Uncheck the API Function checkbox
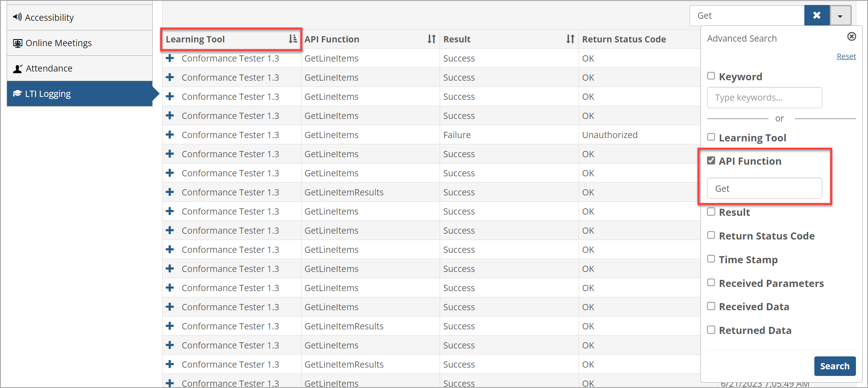Screen dimensions: 868x388 click(x=711, y=160)
